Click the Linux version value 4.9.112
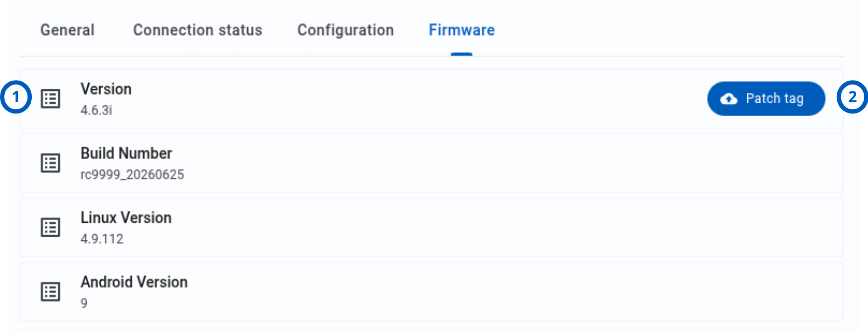The height and width of the screenshot is (333, 868). coord(102,239)
